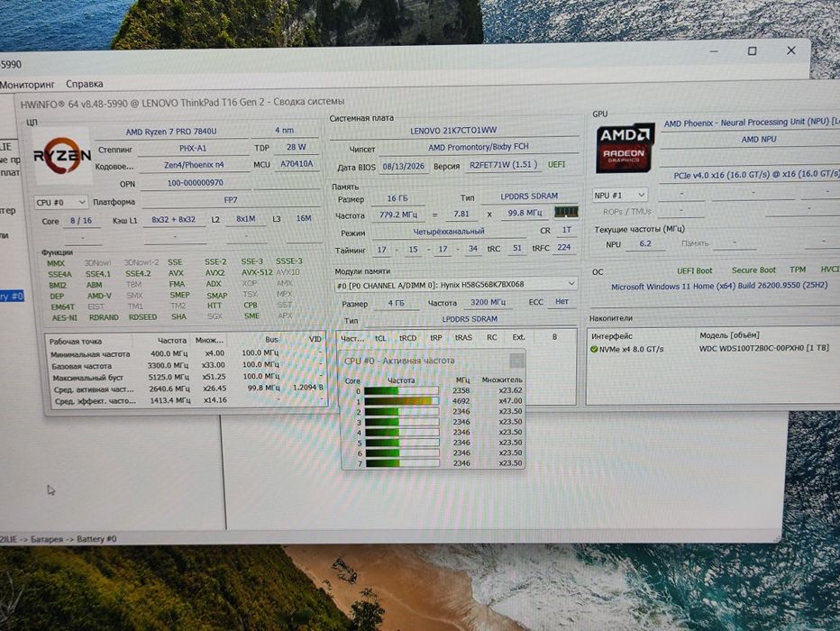
Task: Open the Справка menu
Action: [x=84, y=84]
